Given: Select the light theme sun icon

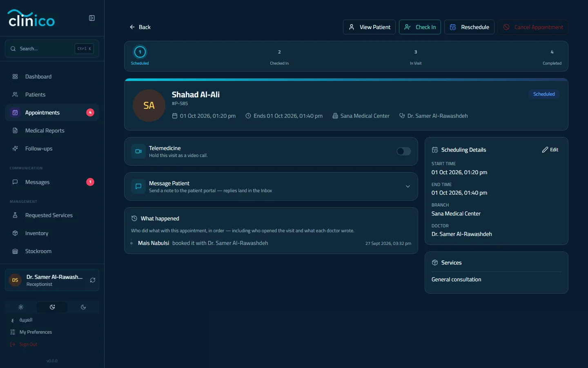Looking at the screenshot, I should pyautogui.click(x=21, y=307).
